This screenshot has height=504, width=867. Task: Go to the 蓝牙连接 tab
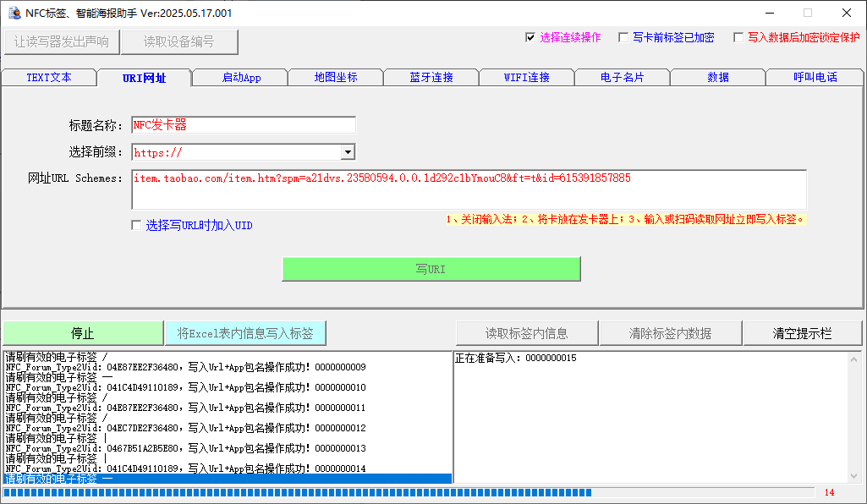pos(431,78)
